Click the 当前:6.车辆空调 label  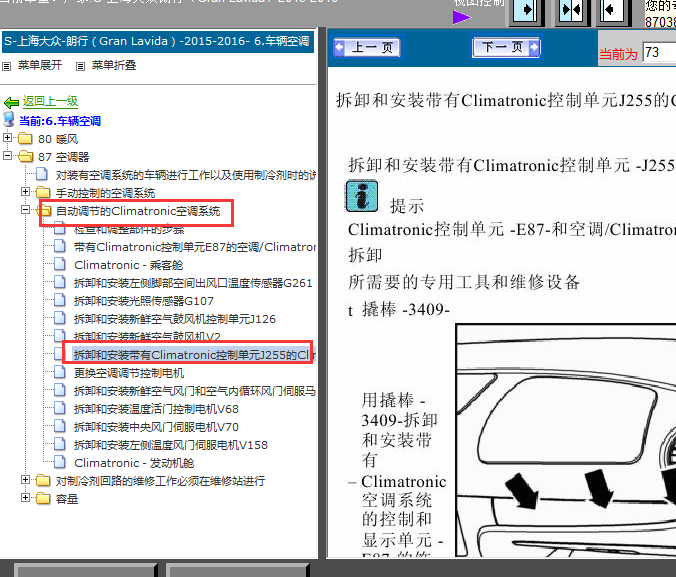pyautogui.click(x=60, y=121)
